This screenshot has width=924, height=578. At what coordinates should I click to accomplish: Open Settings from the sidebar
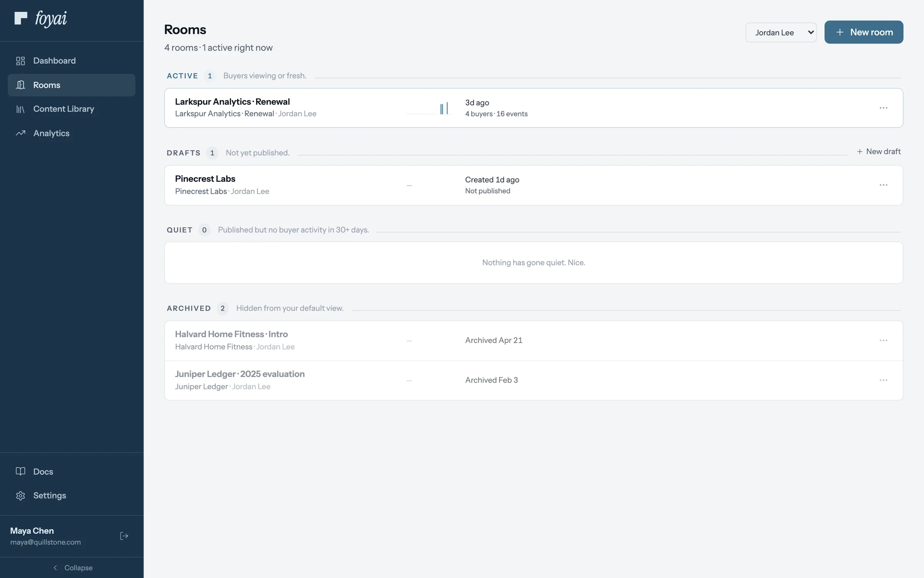click(x=72, y=496)
